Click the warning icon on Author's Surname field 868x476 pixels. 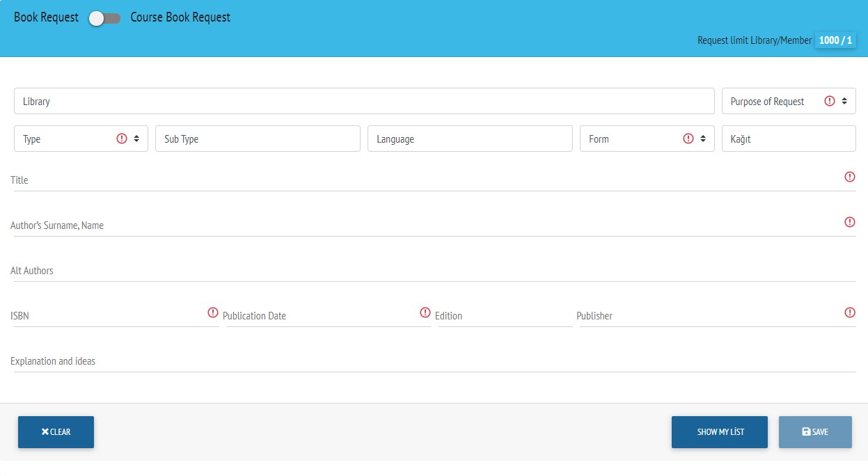click(850, 222)
